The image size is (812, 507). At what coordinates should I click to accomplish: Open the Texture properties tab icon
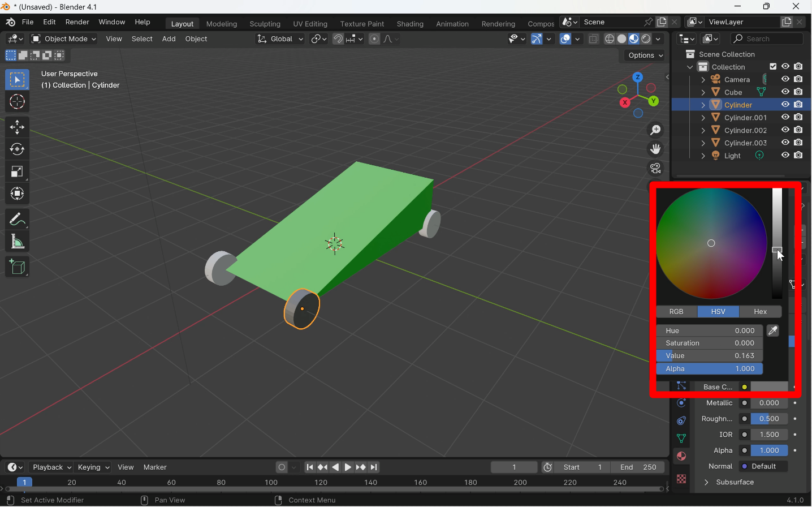pos(681,479)
